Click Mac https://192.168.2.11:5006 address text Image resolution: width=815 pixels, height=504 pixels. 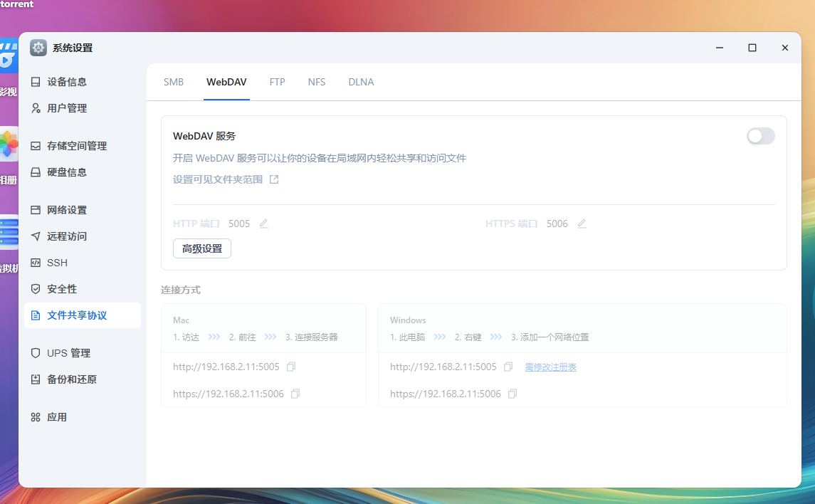pos(228,394)
